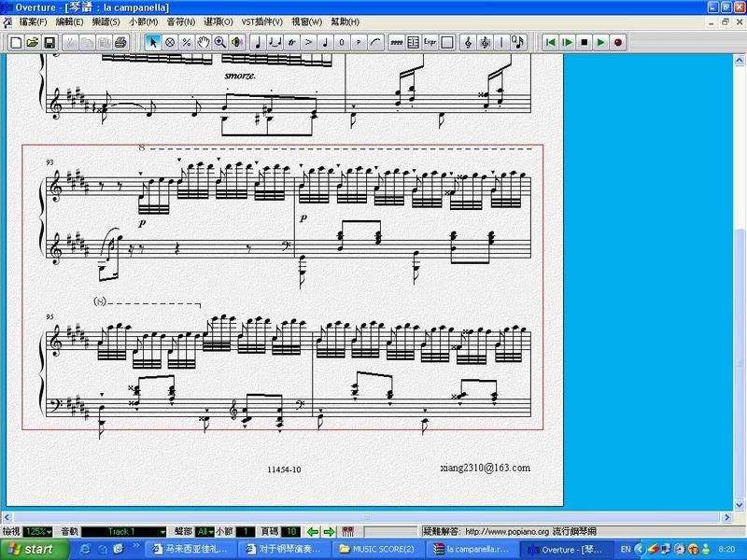Click the page number field showing 10
The height and width of the screenshot is (560, 747).
291,531
